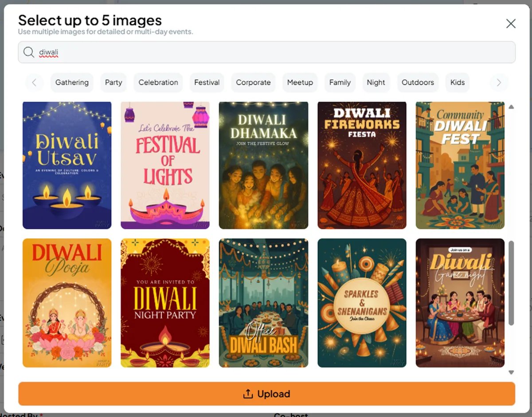This screenshot has width=532, height=417.
Task: Focus the search field containing "diwali"
Action: click(266, 52)
